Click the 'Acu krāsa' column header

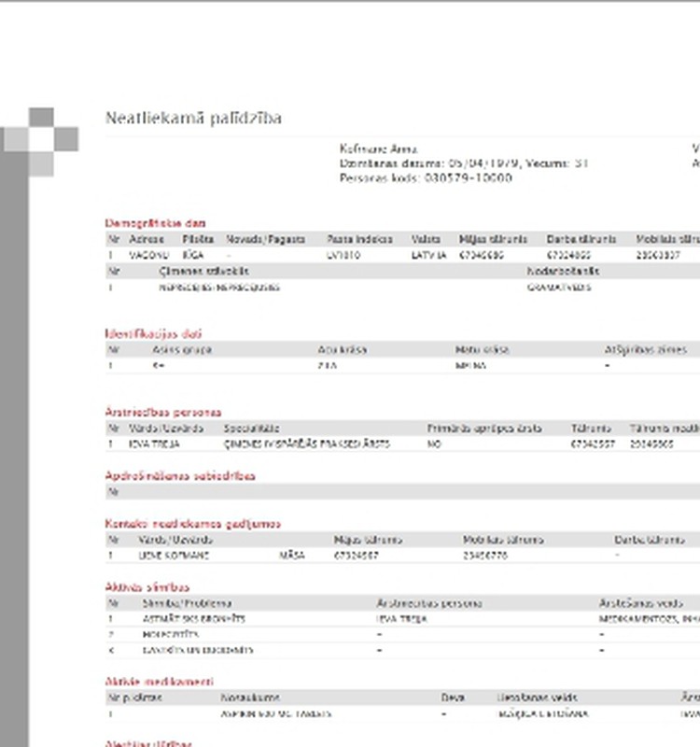coord(342,349)
